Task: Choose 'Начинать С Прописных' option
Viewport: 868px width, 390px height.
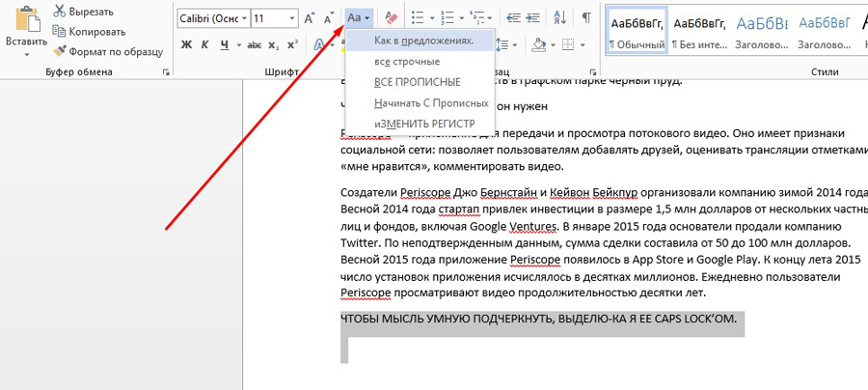Action: pyautogui.click(x=420, y=103)
